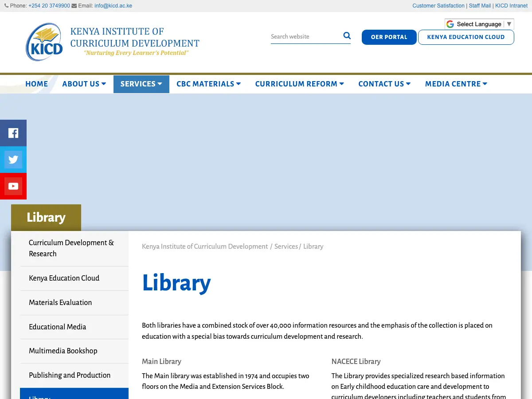Open the Customer Satisfaction link

click(x=438, y=6)
